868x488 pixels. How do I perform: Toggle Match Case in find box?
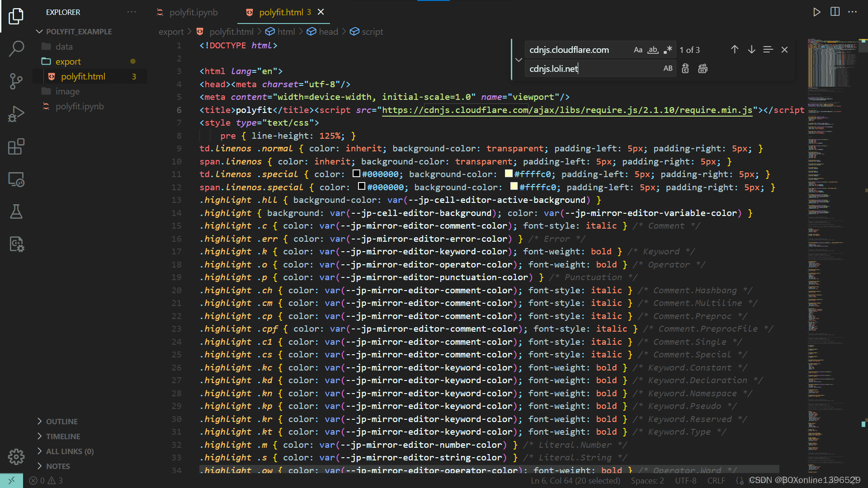tap(638, 50)
